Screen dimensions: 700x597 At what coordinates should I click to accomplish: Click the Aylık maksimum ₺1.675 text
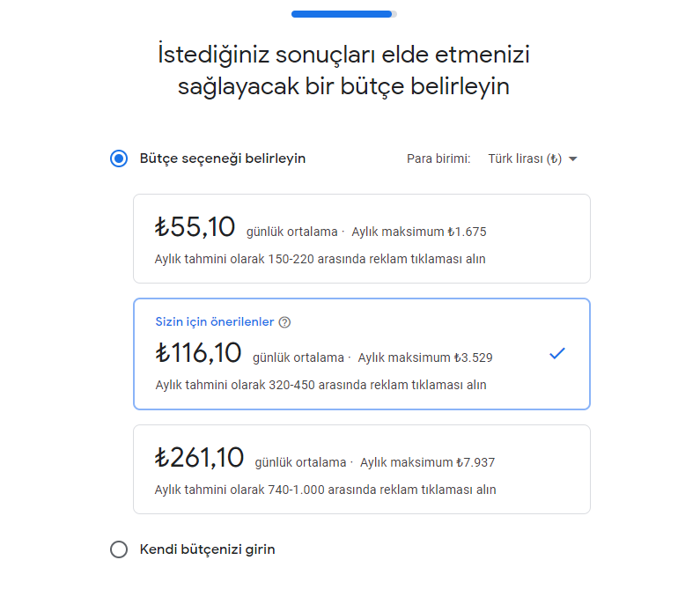tap(419, 232)
